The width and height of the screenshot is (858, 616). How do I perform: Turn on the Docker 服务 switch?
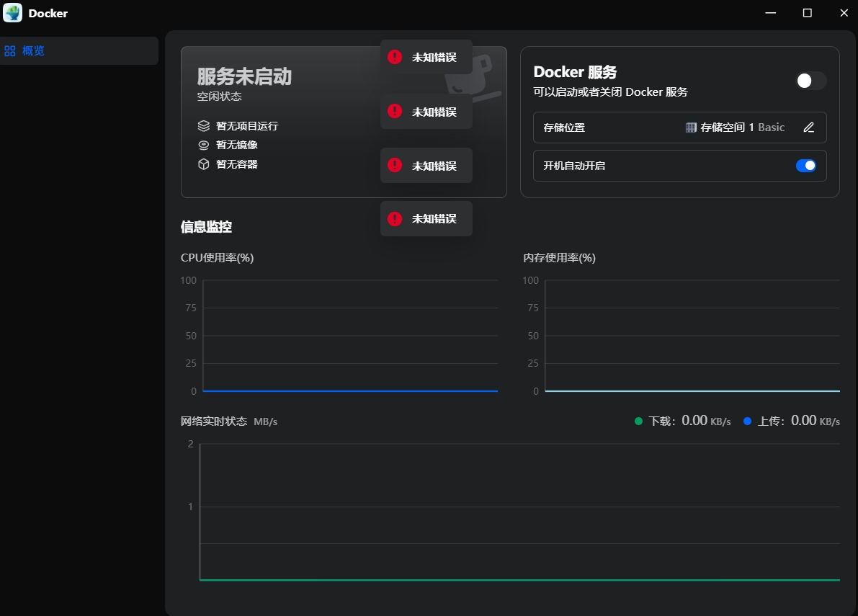tap(810, 81)
